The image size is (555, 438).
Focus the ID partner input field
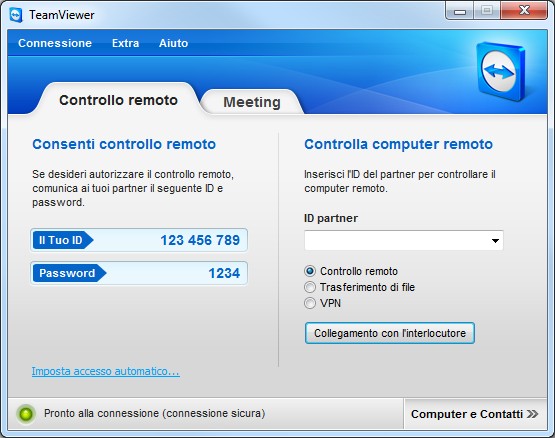[404, 241]
